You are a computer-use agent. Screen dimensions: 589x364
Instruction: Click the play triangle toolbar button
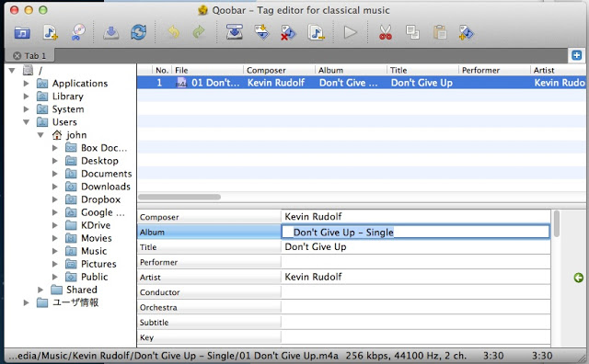click(x=350, y=33)
